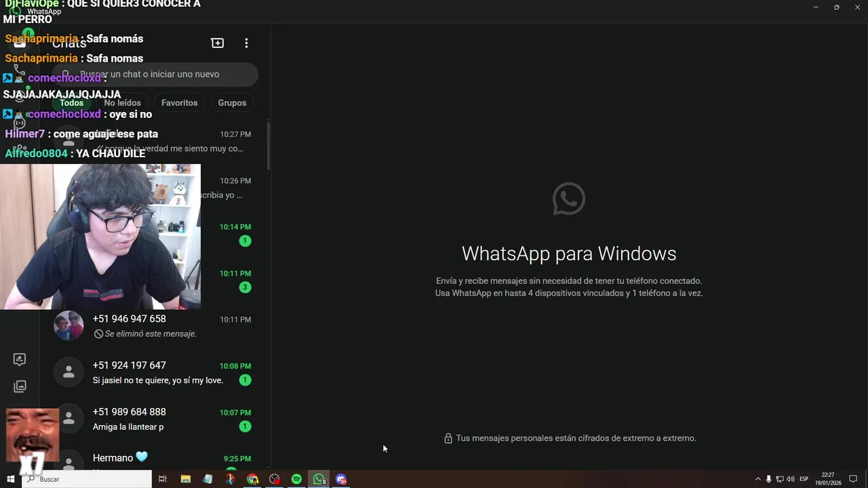Image resolution: width=868 pixels, height=488 pixels.
Task: Click the 'WhatsApp para Windows' heading
Action: [569, 253]
